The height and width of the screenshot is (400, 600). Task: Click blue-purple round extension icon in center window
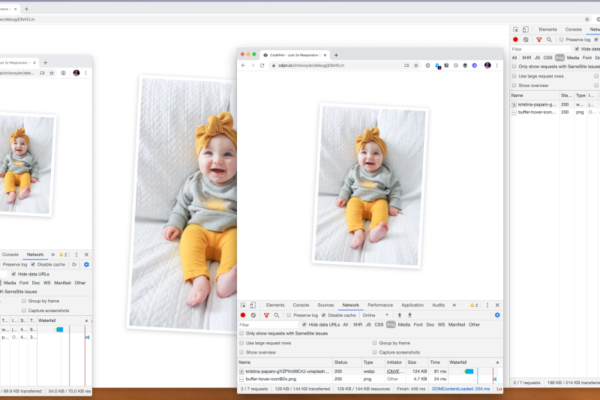(474, 65)
